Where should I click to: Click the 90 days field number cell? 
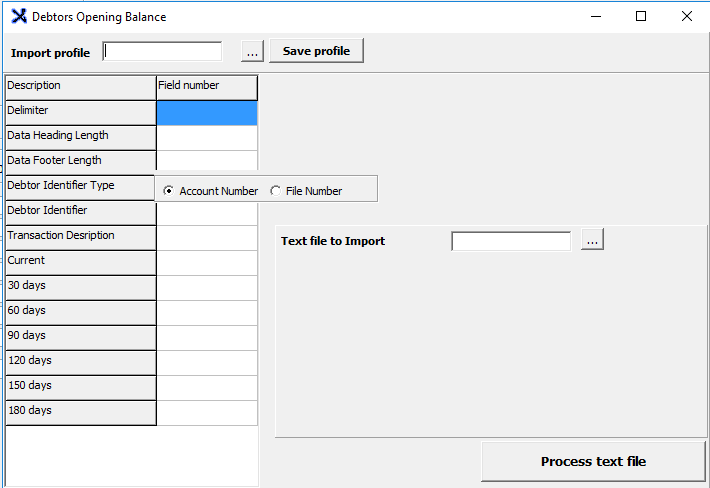point(207,338)
